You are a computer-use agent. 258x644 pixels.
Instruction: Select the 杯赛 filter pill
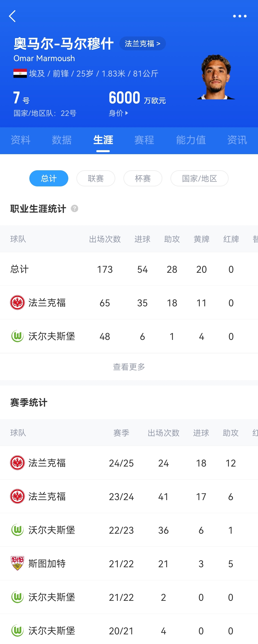pyautogui.click(x=143, y=178)
